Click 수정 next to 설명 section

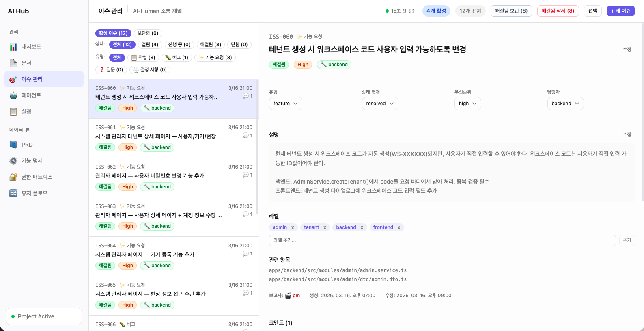627,135
